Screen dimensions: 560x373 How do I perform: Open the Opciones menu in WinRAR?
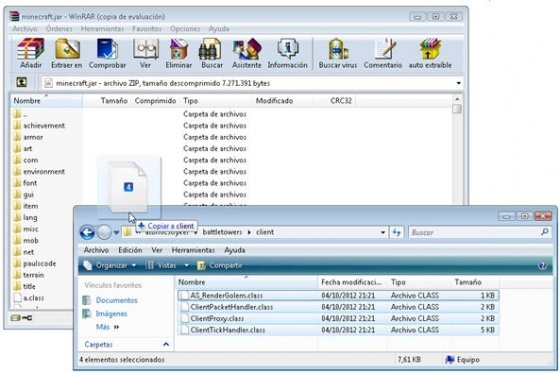tap(185, 29)
